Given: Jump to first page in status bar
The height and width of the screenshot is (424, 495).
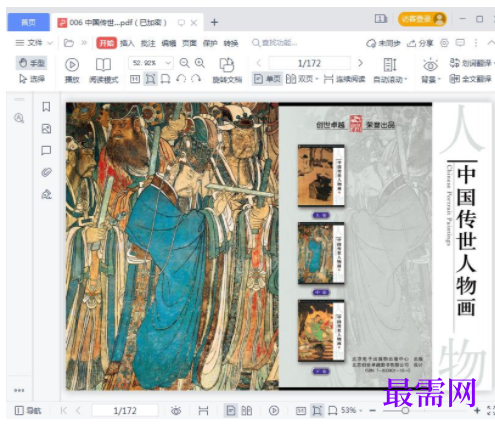Looking at the screenshot, I should 64,411.
